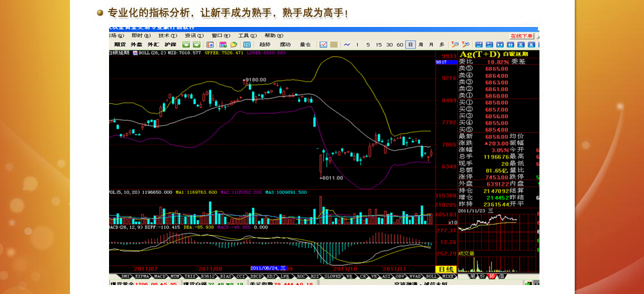This screenshot has width=644, height=294.
Task: Open the 帮助 menu
Action: [274, 35]
